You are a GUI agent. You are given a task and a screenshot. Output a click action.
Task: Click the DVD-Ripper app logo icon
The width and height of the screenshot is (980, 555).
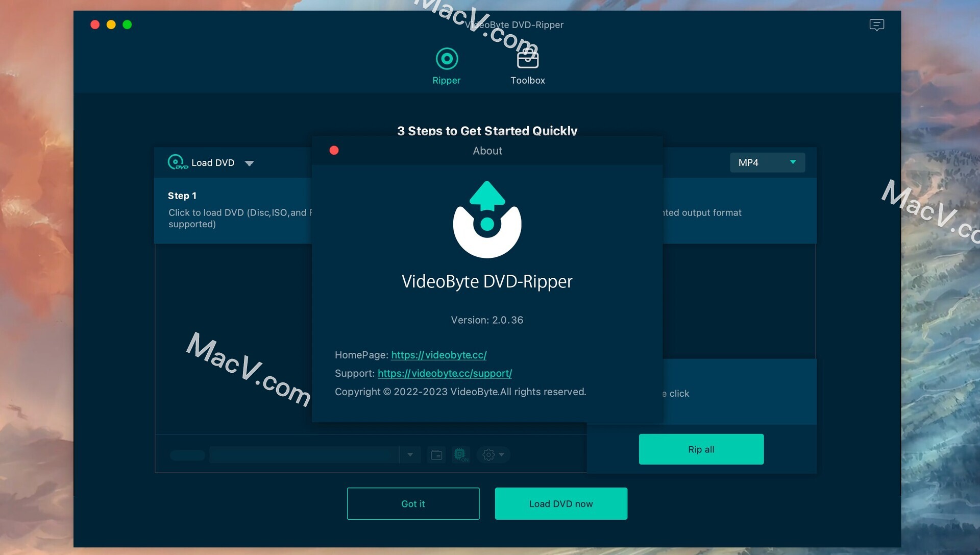[x=486, y=218]
